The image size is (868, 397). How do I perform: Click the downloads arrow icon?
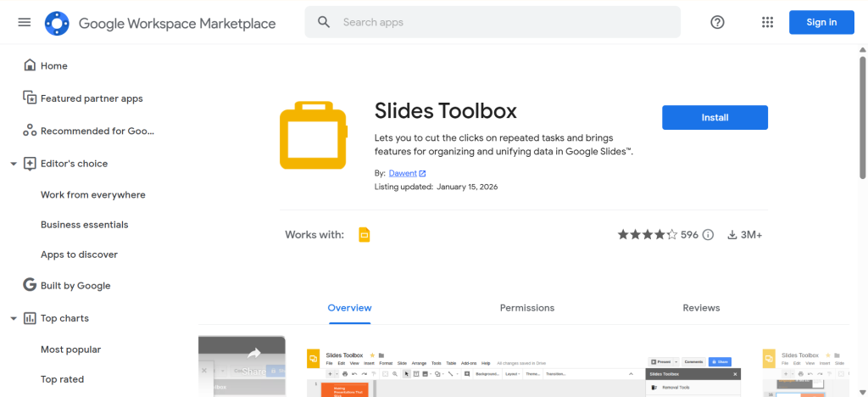[x=732, y=235]
